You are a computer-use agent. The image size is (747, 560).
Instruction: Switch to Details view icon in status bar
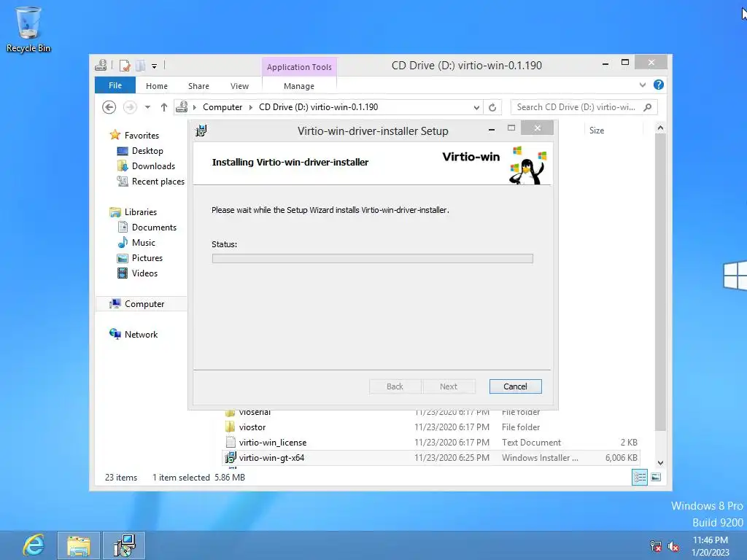click(639, 477)
